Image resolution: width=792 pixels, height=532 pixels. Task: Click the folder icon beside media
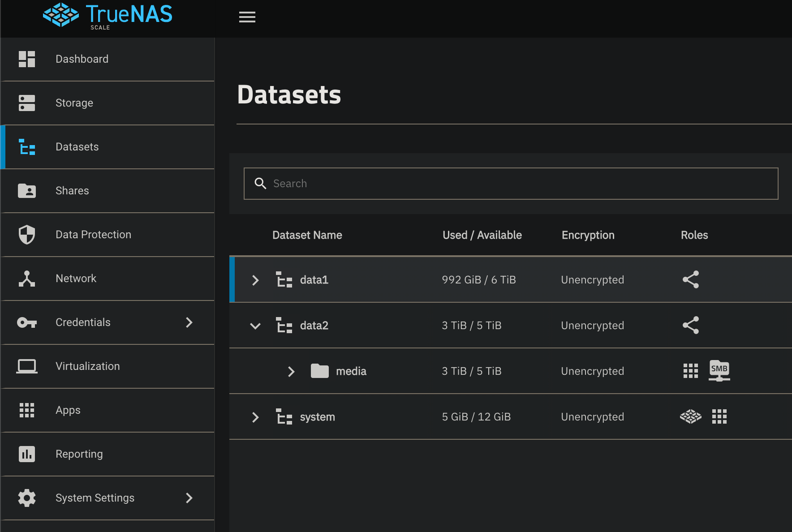tap(320, 371)
